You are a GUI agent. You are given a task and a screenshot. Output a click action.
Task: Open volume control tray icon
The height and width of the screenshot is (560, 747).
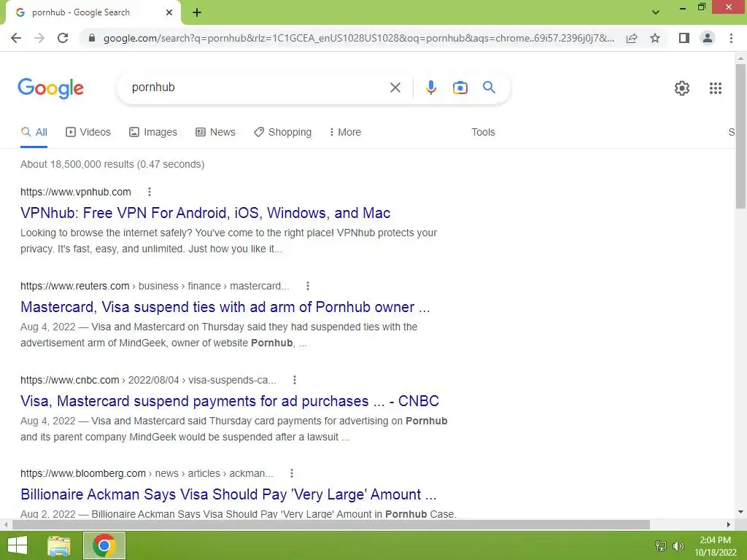coord(678,545)
